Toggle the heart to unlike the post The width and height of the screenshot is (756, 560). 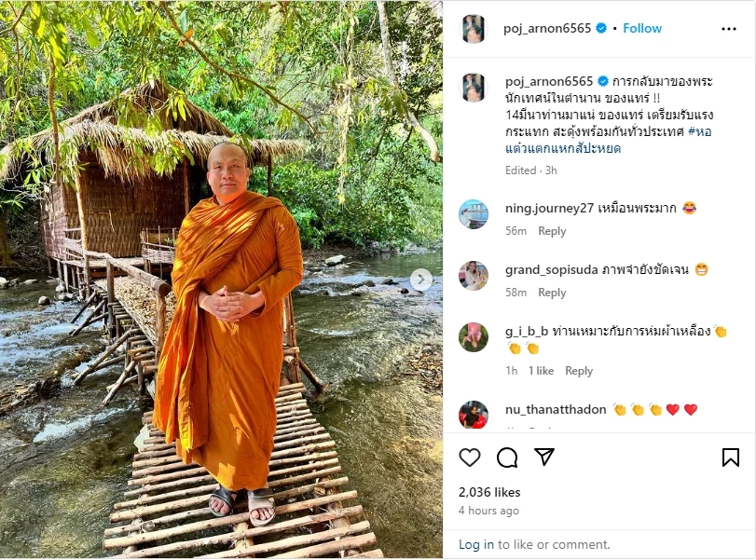[472, 458]
